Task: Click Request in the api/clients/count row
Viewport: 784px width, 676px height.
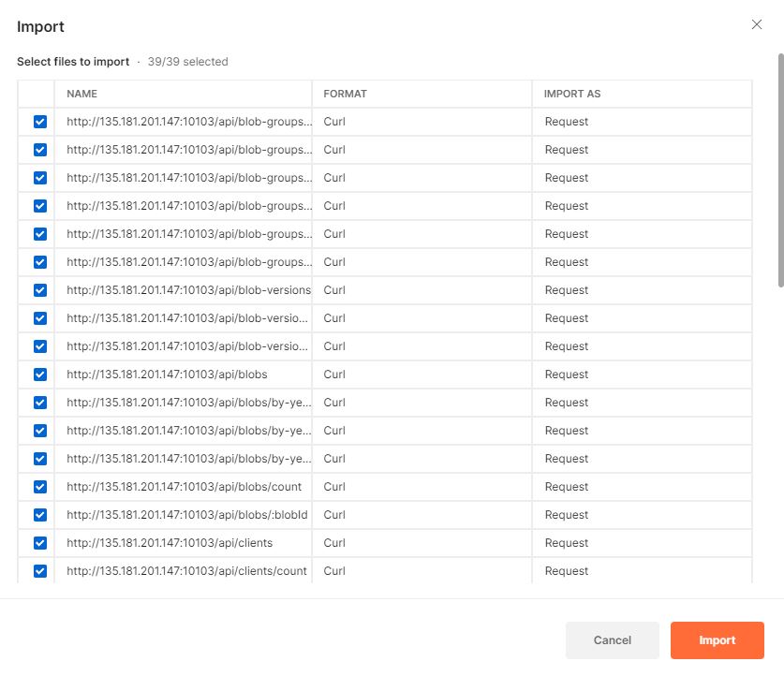Action: pyautogui.click(x=567, y=571)
